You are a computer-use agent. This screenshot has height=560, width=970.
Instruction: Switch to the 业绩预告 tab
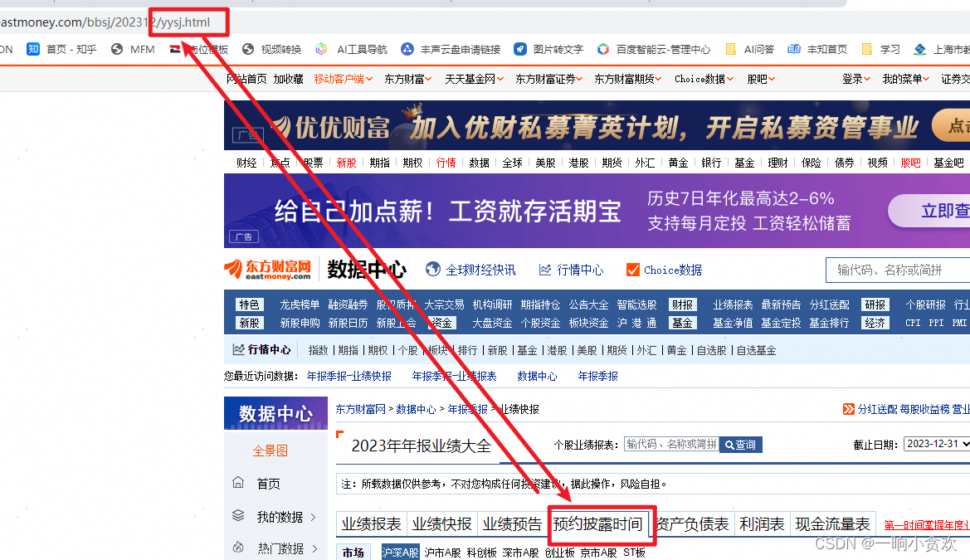(x=512, y=524)
